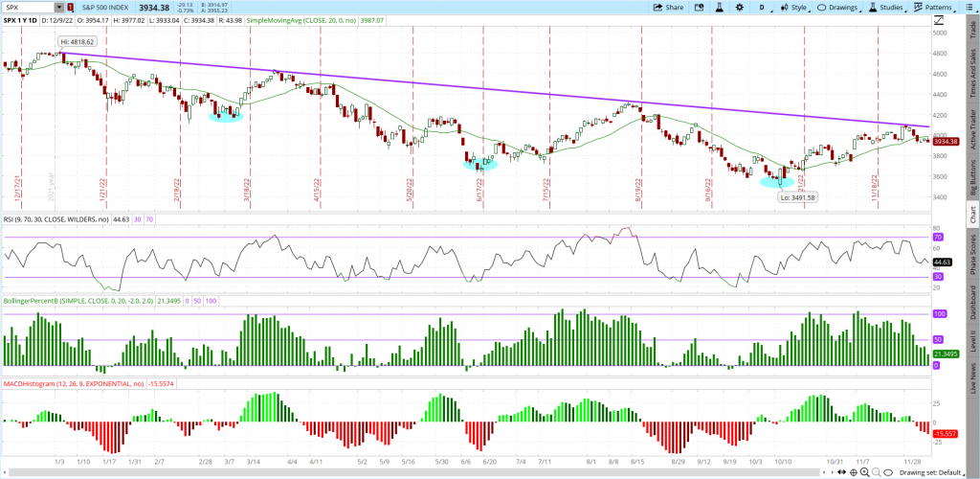Switch to the Trade side tab
The width and height of the screenshot is (980, 479).
pyautogui.click(x=971, y=27)
